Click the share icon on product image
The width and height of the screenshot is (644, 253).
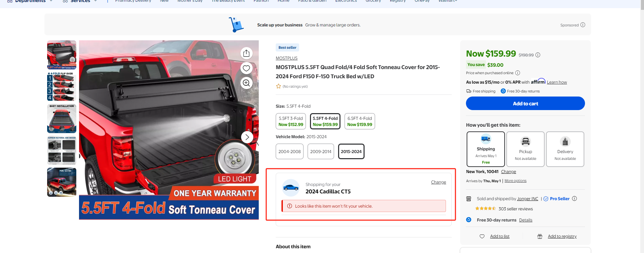(x=247, y=53)
